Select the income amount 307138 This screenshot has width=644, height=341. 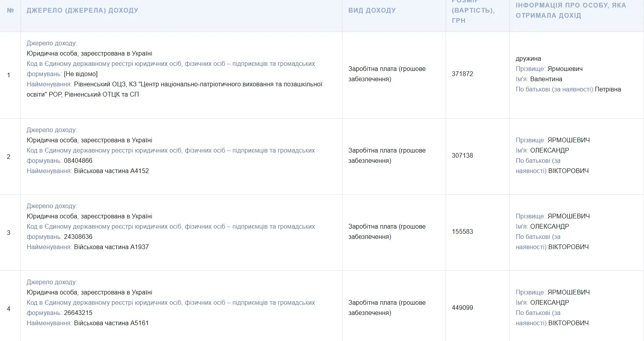click(x=462, y=155)
